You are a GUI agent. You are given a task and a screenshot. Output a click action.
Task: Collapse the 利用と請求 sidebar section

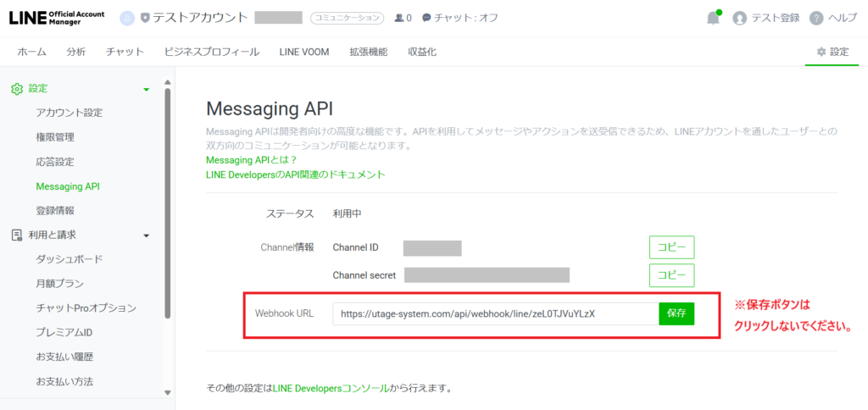tap(146, 235)
